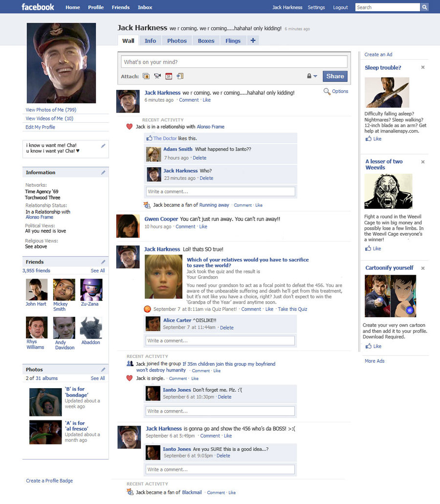The width and height of the screenshot is (440, 504).
Task: Click See All in Friends section
Action: pyautogui.click(x=98, y=271)
